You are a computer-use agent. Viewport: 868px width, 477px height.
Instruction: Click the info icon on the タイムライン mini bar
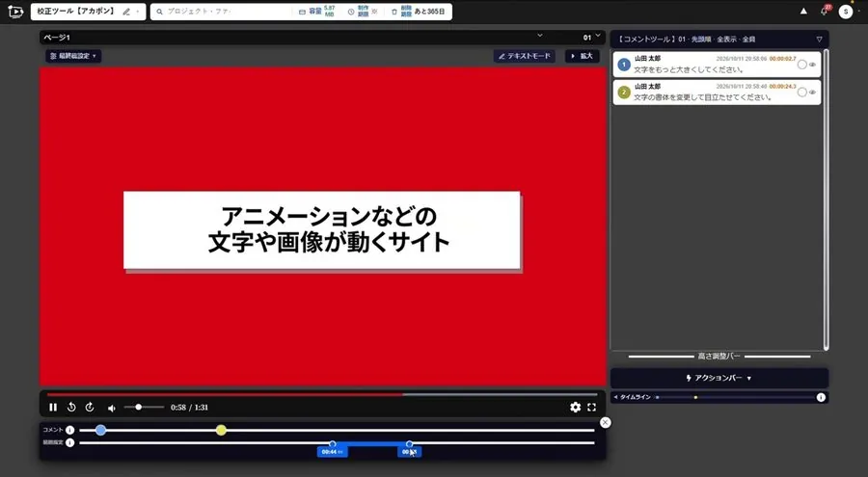tap(821, 397)
